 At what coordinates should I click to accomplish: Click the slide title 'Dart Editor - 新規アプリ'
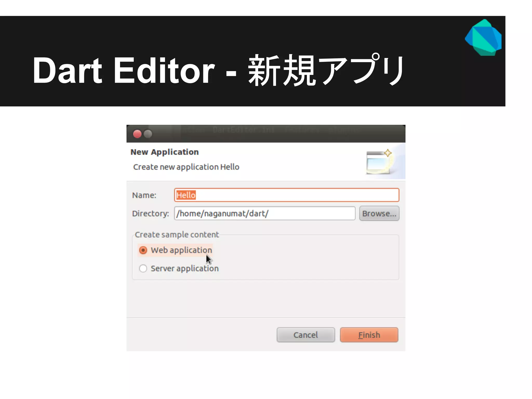(218, 70)
